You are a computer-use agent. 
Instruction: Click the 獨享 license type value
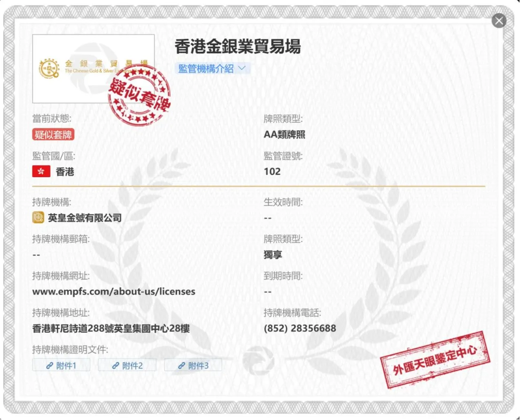point(273,255)
